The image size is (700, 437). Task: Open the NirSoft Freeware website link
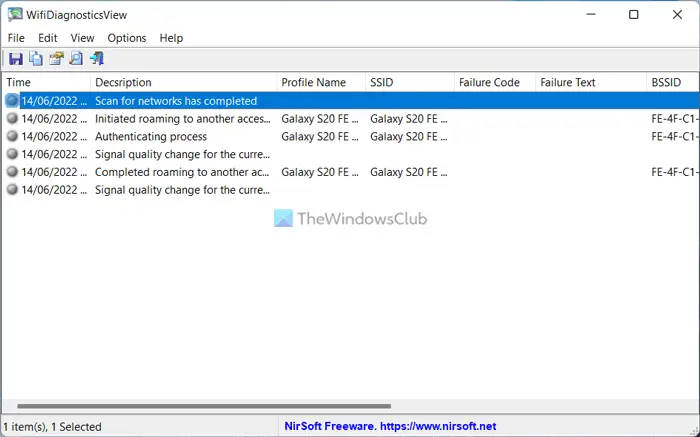(390, 426)
